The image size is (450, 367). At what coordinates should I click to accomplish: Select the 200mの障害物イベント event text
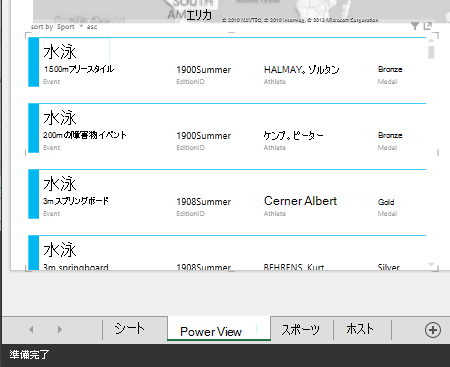[85, 135]
